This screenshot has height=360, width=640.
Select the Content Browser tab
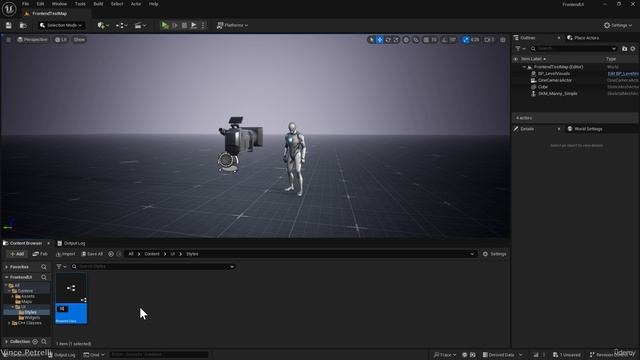[x=26, y=243]
